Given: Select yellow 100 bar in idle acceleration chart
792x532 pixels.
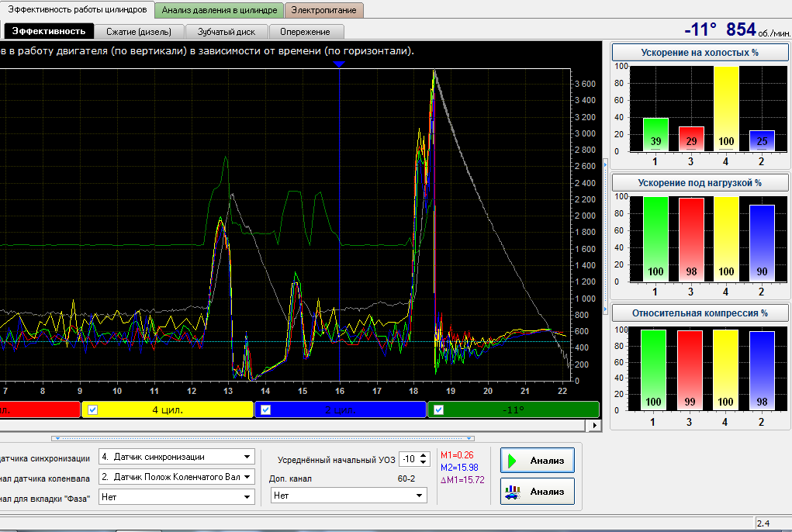Looking at the screenshot, I should point(726,109).
